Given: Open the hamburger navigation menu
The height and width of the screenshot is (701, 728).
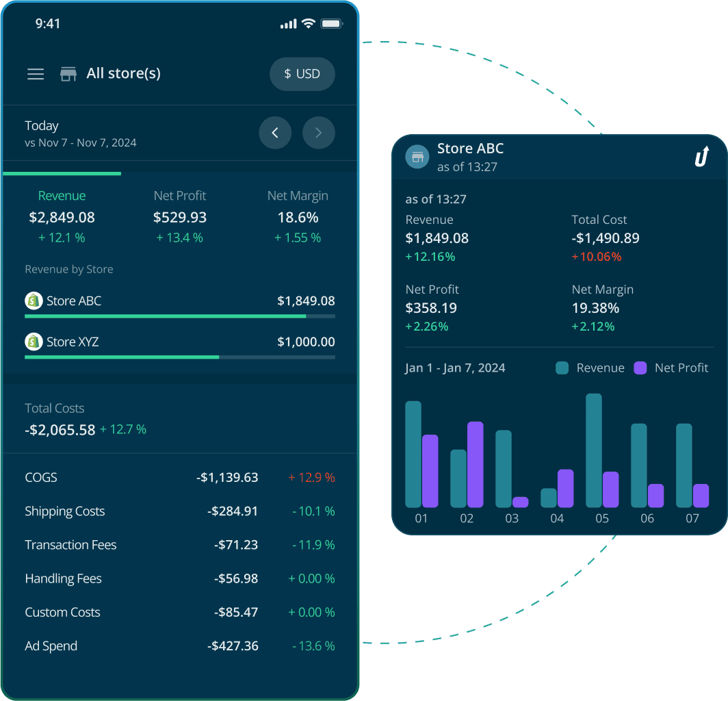Looking at the screenshot, I should coord(36,73).
